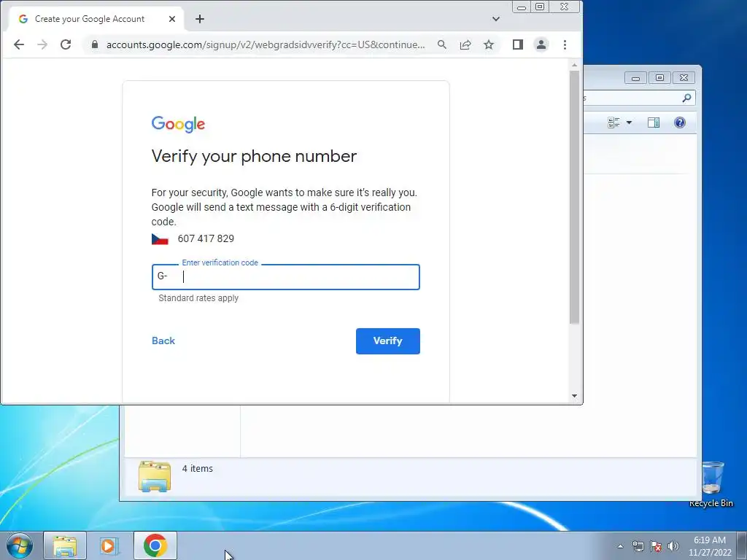Click the phone number 607 417 829
747x560 pixels.
point(206,238)
